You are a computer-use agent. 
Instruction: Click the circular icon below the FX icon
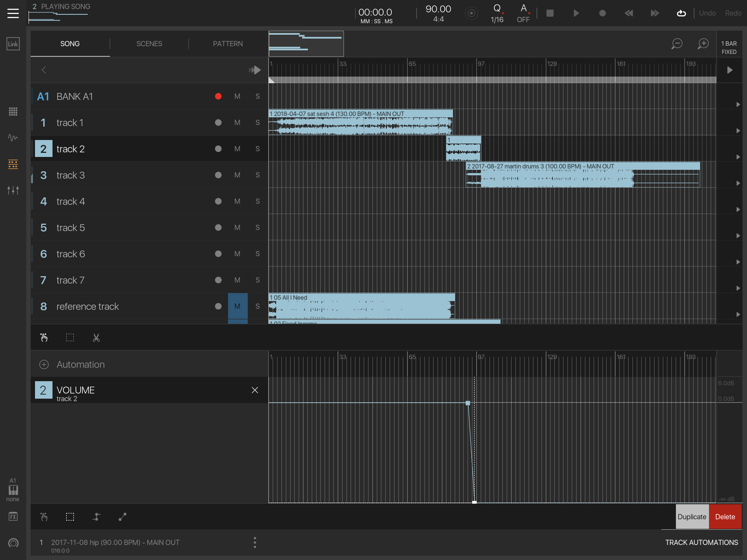(13, 543)
